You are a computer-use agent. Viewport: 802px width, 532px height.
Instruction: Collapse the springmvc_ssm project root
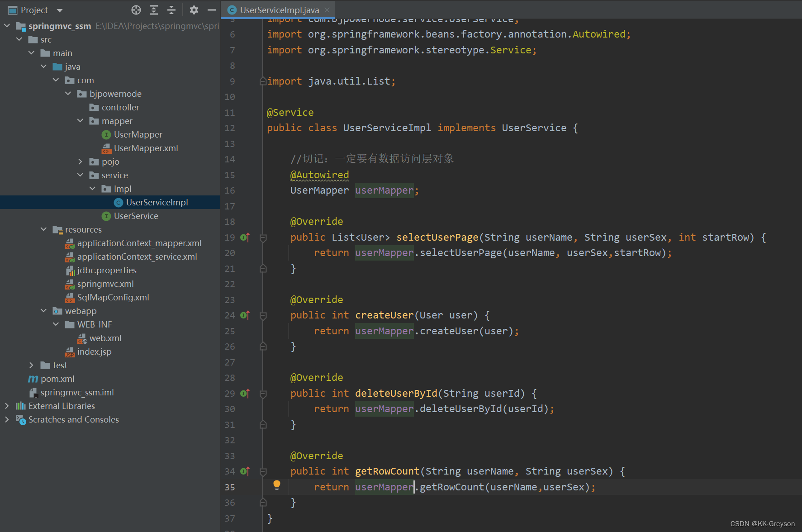7,26
